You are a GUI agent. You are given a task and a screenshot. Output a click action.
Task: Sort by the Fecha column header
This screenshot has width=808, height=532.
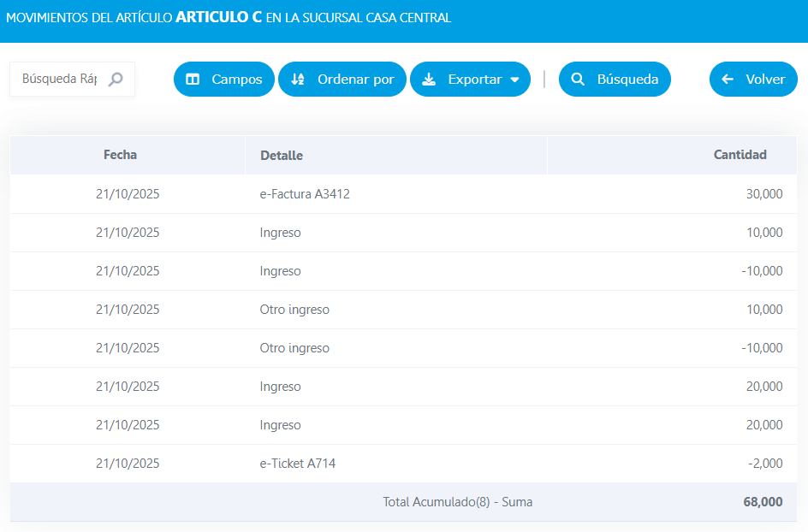point(120,155)
